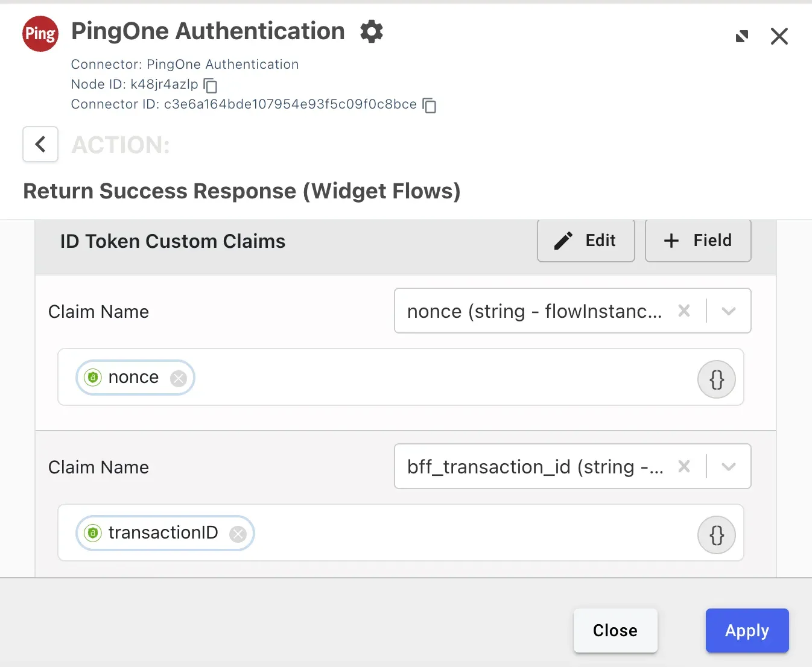812x667 pixels.
Task: Select the bff_transaction_id claim name combo box
Action: click(573, 466)
